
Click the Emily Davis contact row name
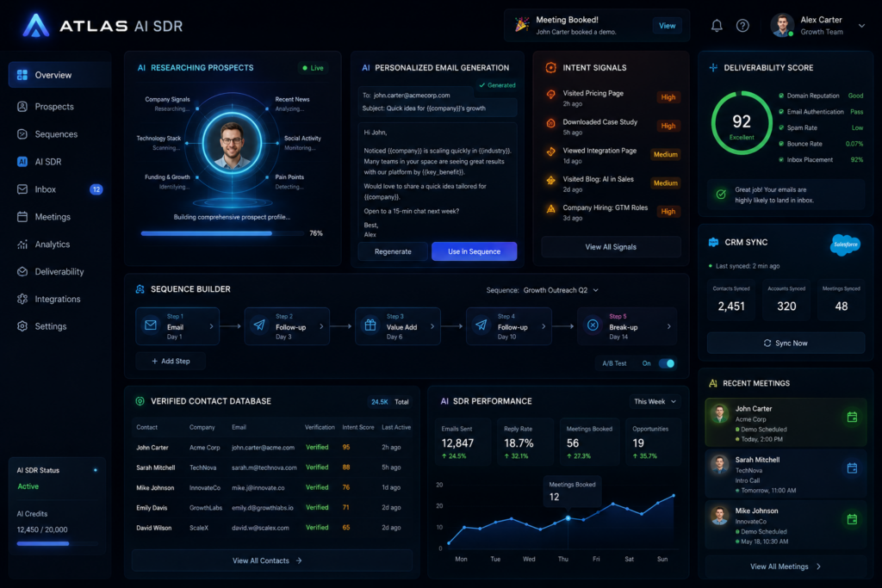[x=152, y=508]
